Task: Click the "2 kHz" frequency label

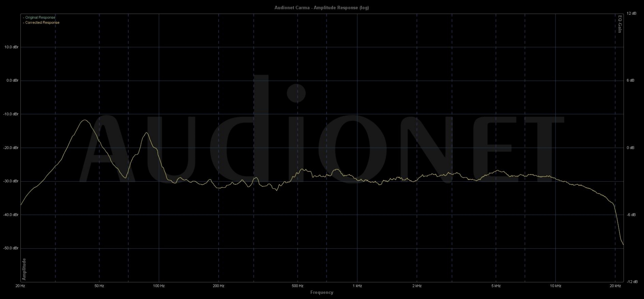Action: click(x=417, y=286)
